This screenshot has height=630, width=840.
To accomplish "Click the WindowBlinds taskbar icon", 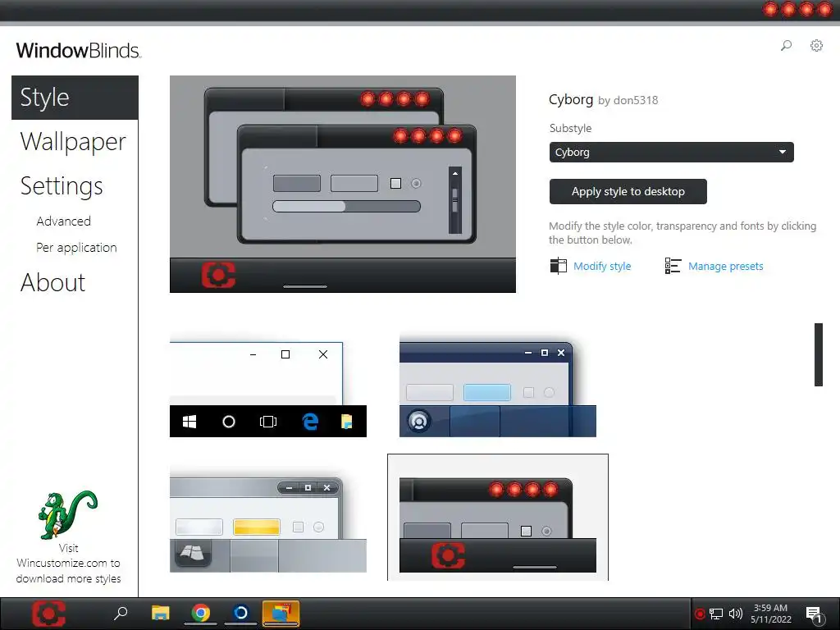I will click(x=281, y=613).
